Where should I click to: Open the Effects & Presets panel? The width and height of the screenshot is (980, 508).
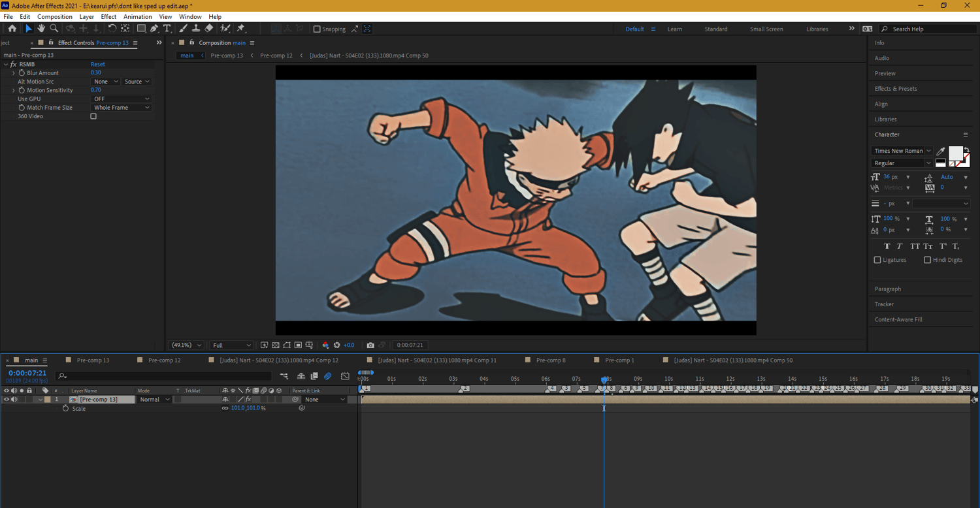click(x=896, y=89)
